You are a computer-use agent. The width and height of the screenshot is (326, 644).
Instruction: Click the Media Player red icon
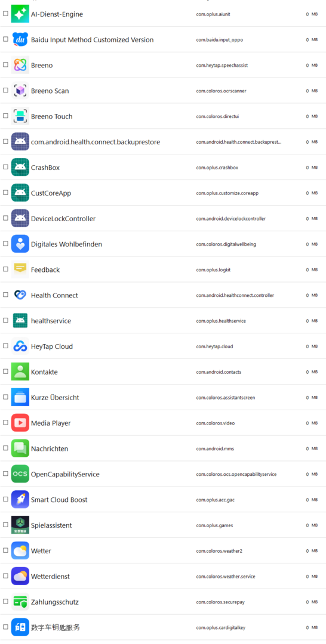pyautogui.click(x=20, y=423)
